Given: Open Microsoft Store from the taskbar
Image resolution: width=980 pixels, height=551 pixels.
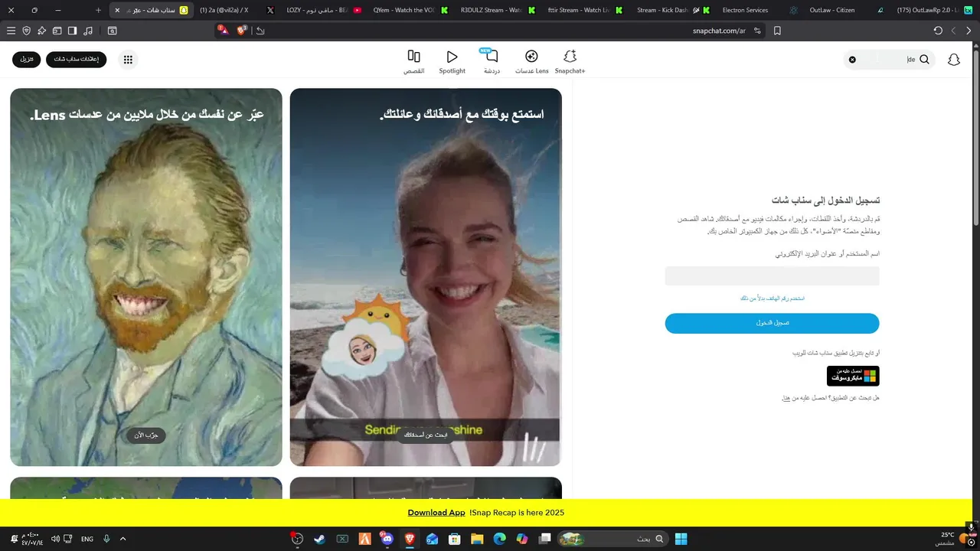Looking at the screenshot, I should pos(454,539).
